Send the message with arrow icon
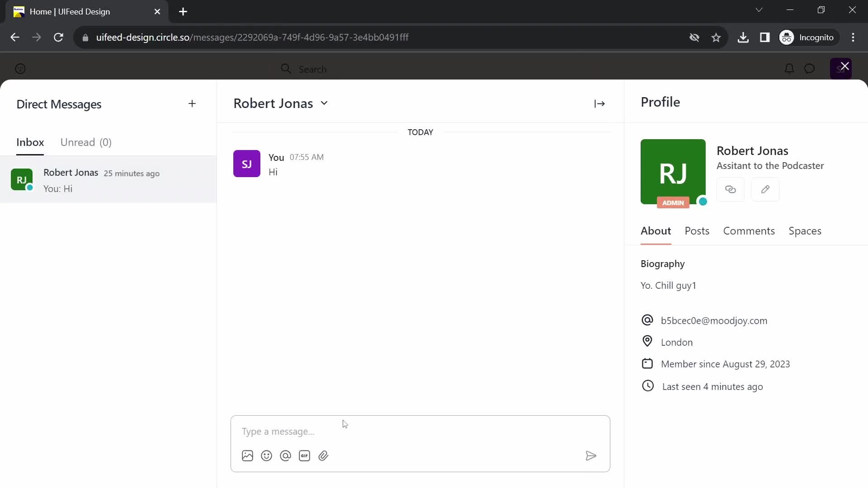Viewport: 868px width, 488px height. [x=591, y=456]
